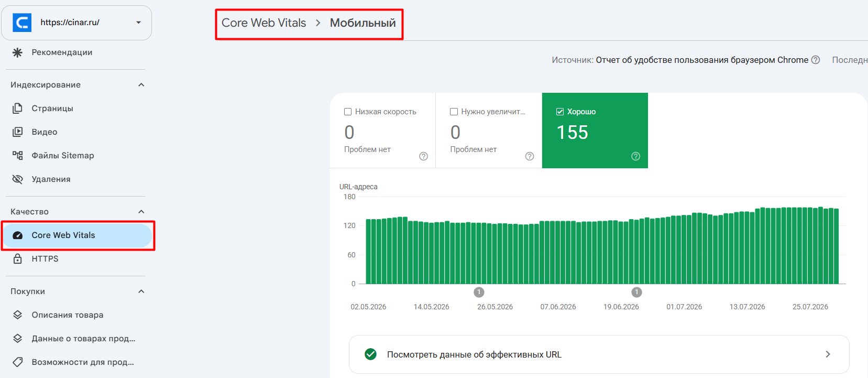Click the Core Web Vitals gauge icon

click(17, 235)
